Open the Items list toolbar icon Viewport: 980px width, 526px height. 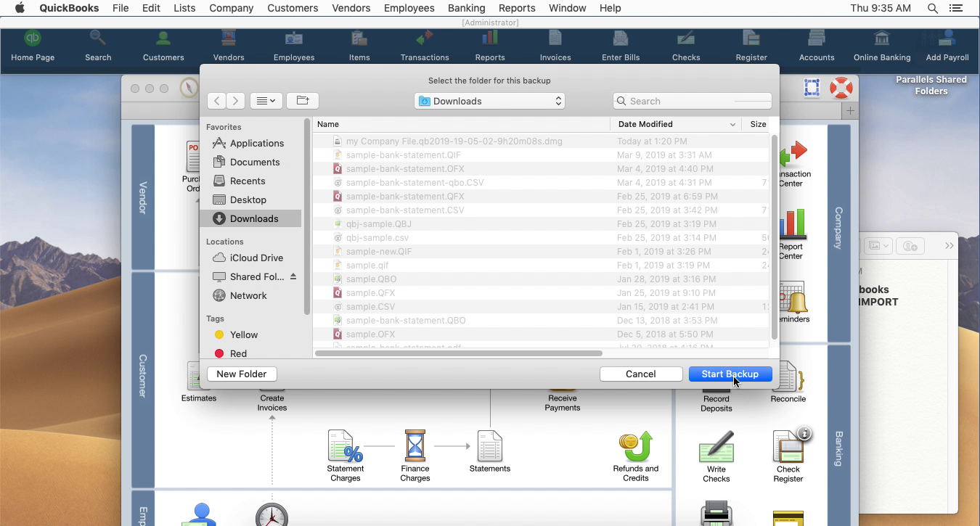tap(359, 46)
